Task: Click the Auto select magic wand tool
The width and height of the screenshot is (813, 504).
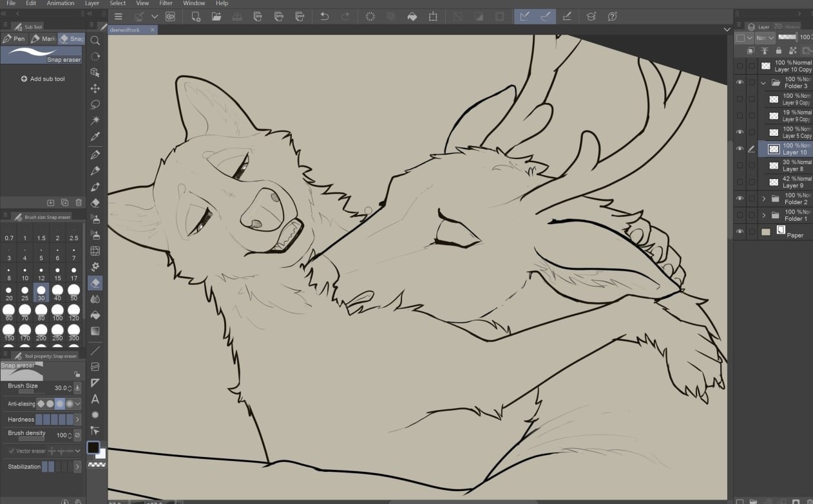Action: tap(95, 120)
